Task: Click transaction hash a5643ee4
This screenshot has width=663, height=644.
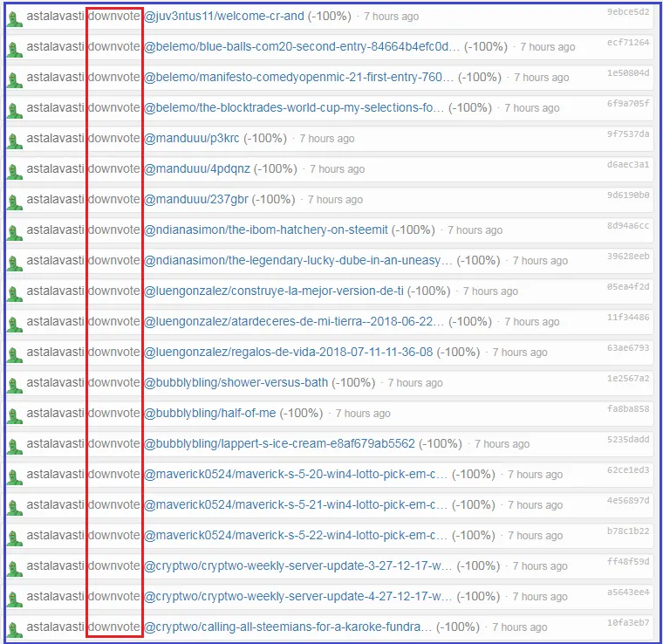Action: click(x=628, y=592)
